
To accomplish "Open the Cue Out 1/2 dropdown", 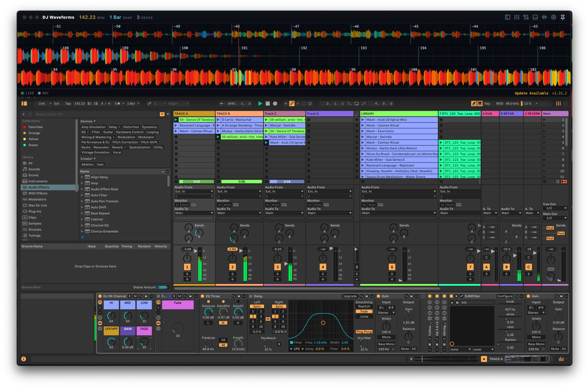I will (555, 208).
